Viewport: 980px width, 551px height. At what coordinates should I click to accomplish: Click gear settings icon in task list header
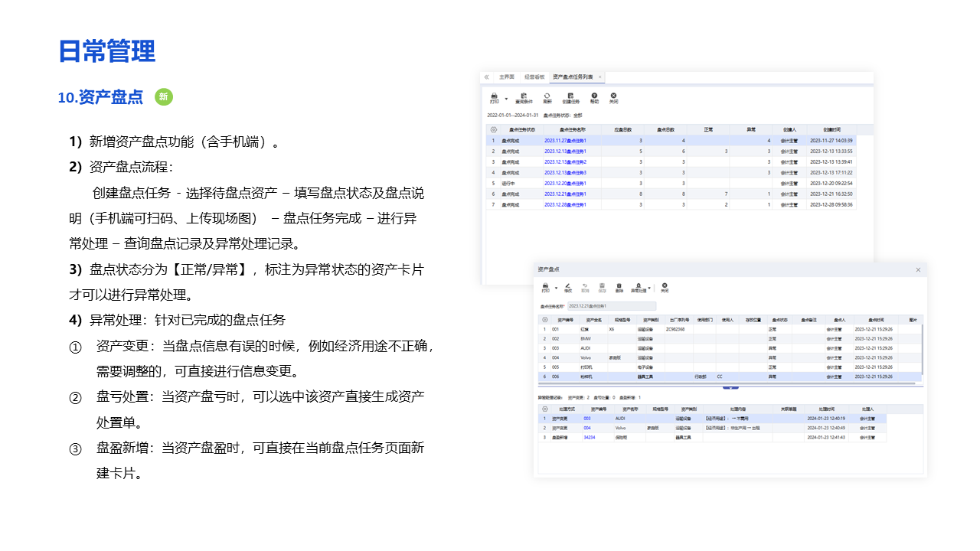click(x=493, y=129)
